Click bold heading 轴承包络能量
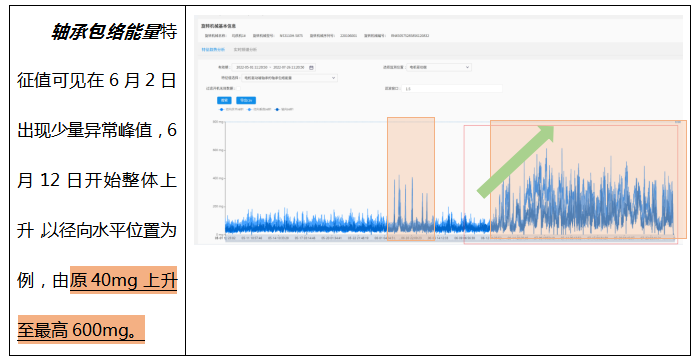Screen dimensions: 697x362 tap(106, 32)
